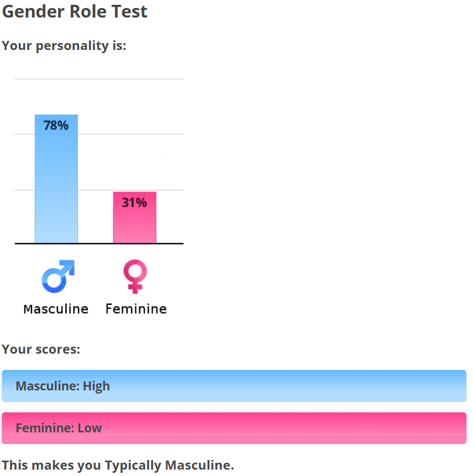Select the 'Typically Masculine' result sentence

pos(118,465)
